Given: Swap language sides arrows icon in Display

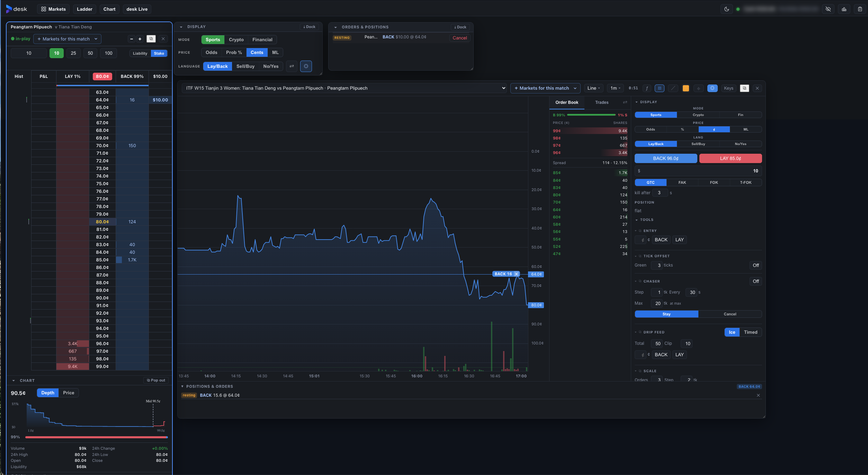Looking at the screenshot, I should [292, 66].
